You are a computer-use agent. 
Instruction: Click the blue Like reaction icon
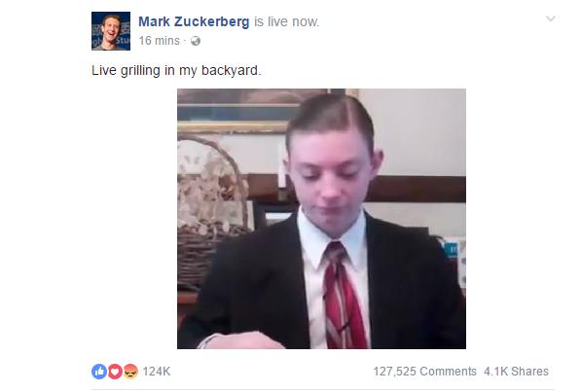pos(99,372)
